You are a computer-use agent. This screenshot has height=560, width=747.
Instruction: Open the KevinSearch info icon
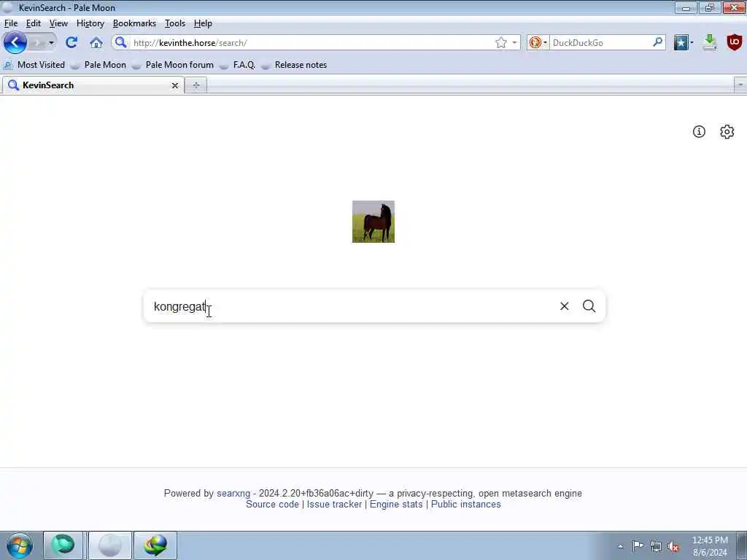click(699, 131)
